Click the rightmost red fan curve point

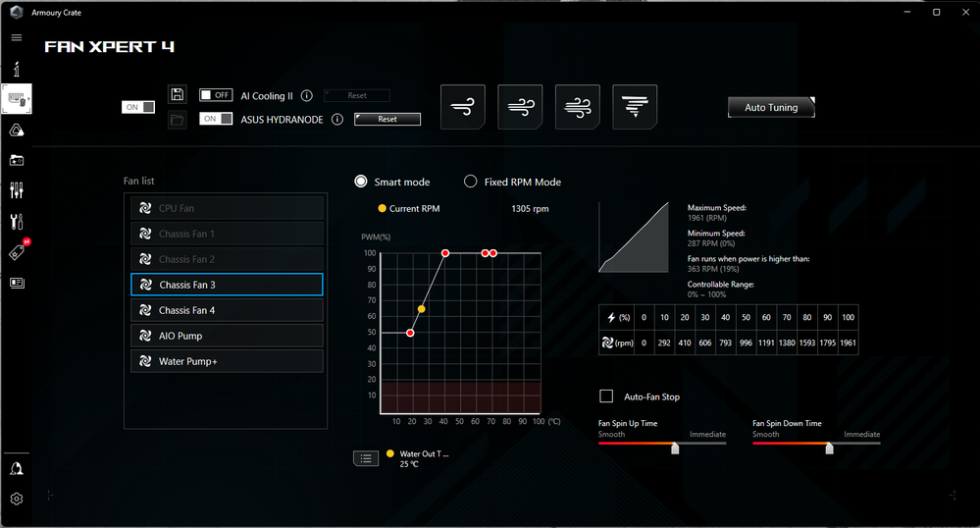click(493, 253)
